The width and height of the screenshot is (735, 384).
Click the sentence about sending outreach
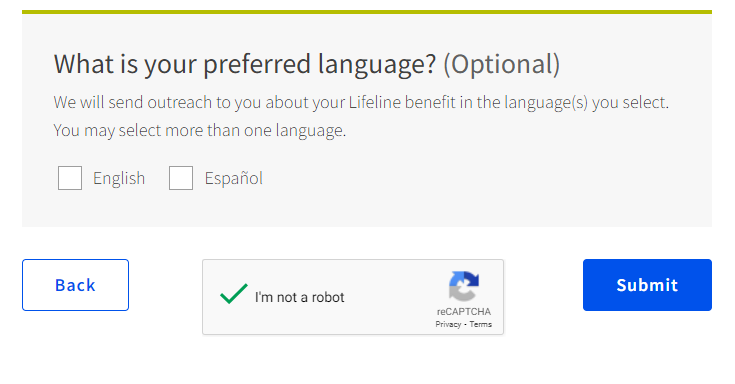click(x=361, y=102)
